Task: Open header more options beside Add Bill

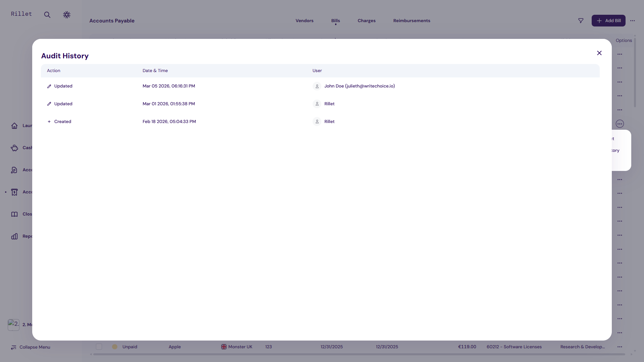Action: tap(633, 21)
